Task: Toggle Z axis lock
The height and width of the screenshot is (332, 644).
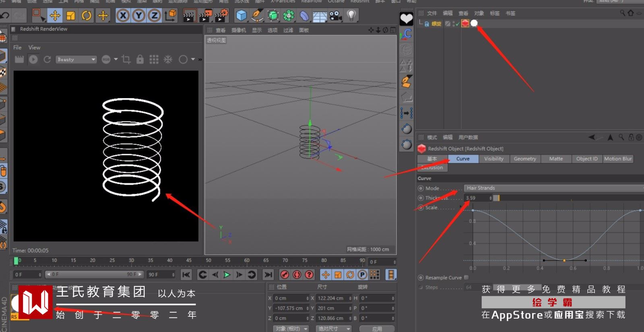Action: pos(154,16)
